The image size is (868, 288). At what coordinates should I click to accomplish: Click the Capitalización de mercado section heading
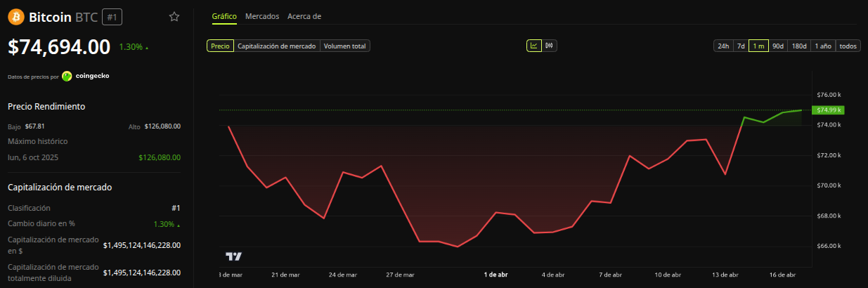[x=60, y=187]
